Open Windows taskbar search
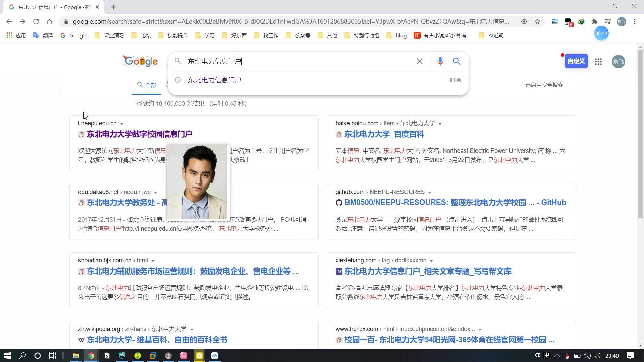The image size is (644, 362). point(22,356)
